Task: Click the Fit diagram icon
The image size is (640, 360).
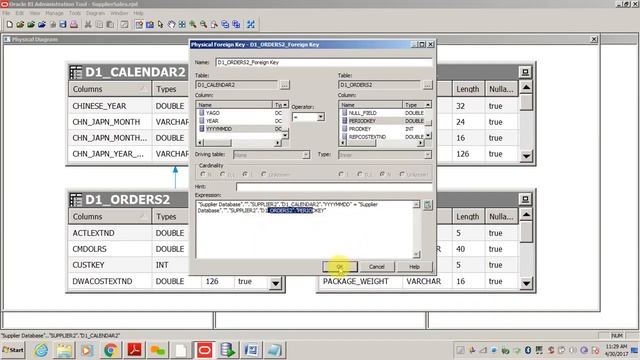Action: coord(182,24)
